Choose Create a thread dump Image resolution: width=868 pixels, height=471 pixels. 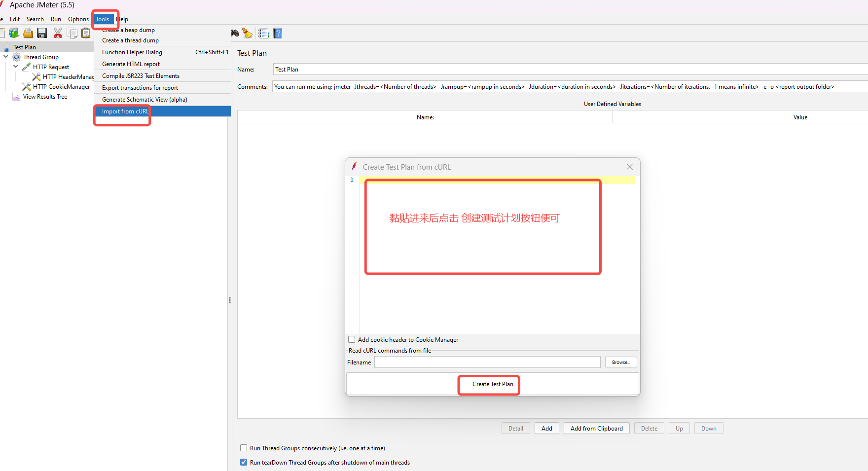point(162,40)
